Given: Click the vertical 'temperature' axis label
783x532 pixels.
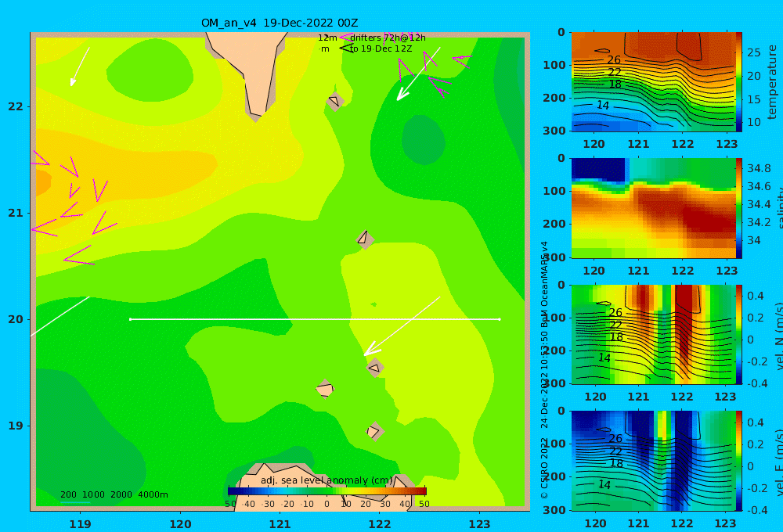Looking at the screenshot, I should click(772, 82).
